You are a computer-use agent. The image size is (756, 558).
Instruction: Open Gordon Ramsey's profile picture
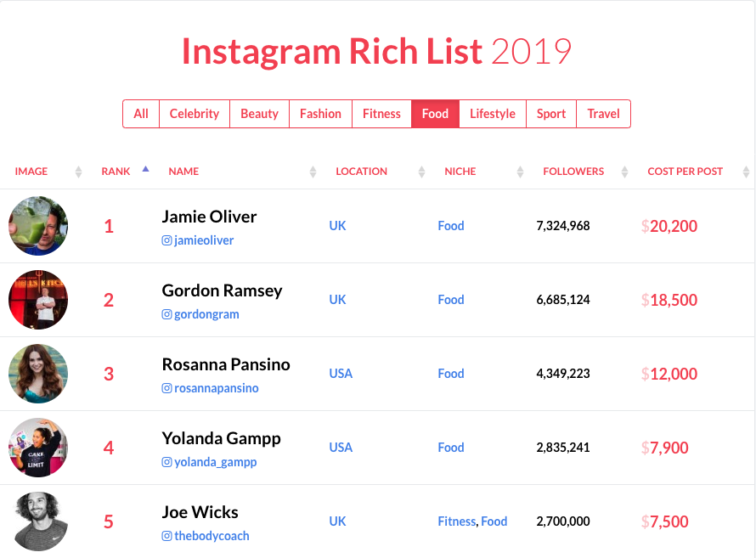click(x=38, y=300)
